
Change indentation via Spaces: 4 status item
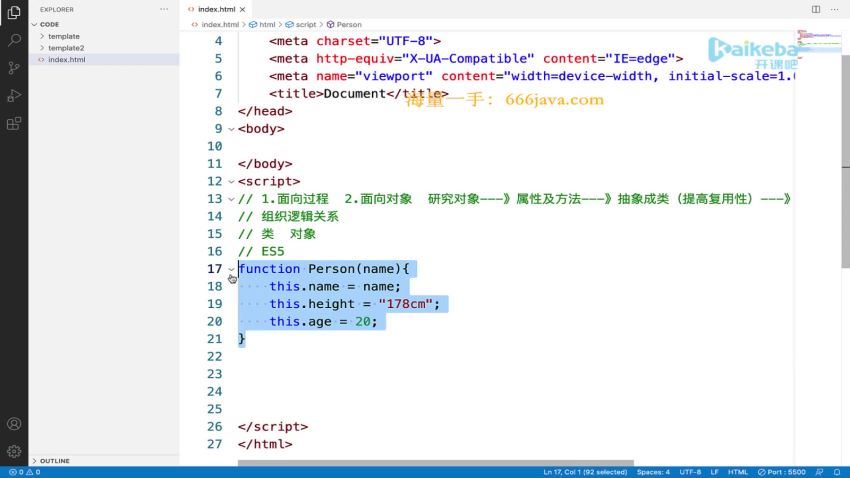(653, 472)
